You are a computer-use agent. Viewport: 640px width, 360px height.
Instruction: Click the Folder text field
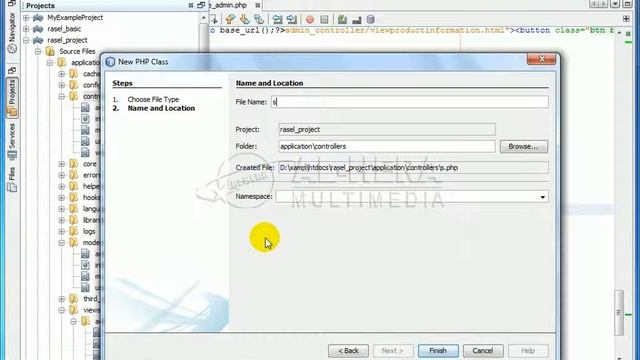(x=387, y=147)
